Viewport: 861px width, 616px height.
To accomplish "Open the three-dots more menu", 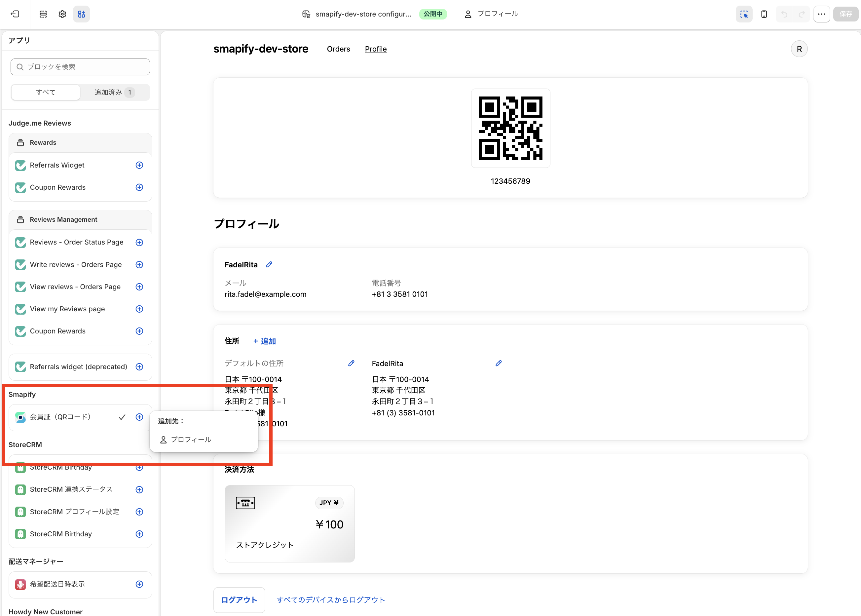I will pyautogui.click(x=822, y=14).
